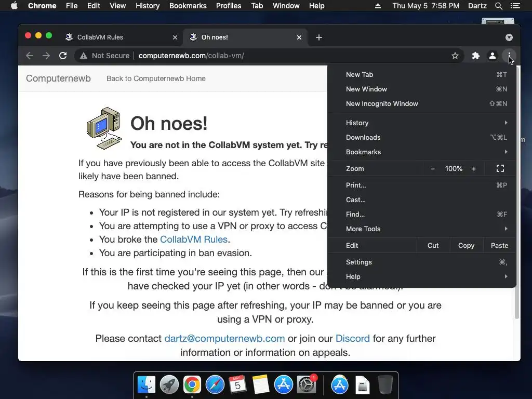Click the date and time in menu bar
This screenshot has width=532, height=399.
click(426, 6)
